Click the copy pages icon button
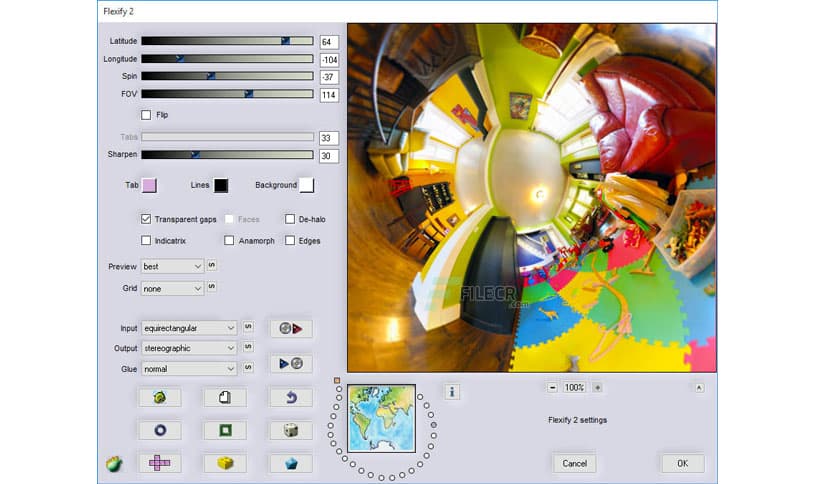Screen dimensions: 836x484 click(225, 397)
